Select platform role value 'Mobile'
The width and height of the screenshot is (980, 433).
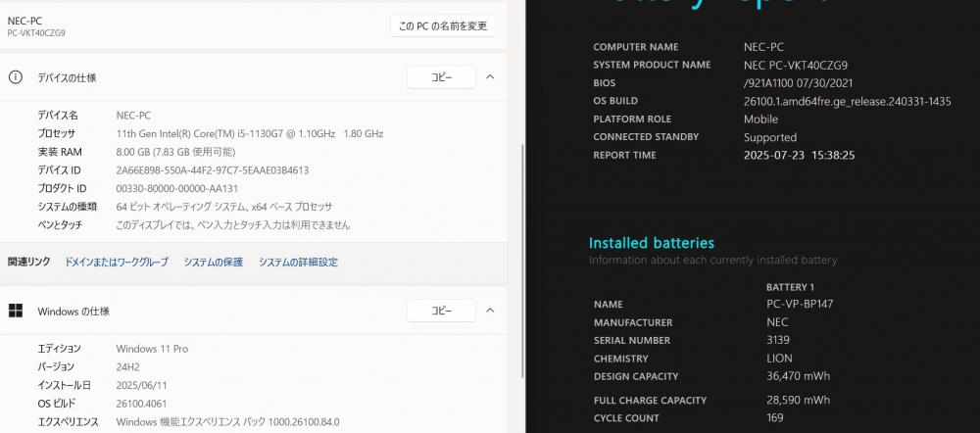(x=760, y=119)
